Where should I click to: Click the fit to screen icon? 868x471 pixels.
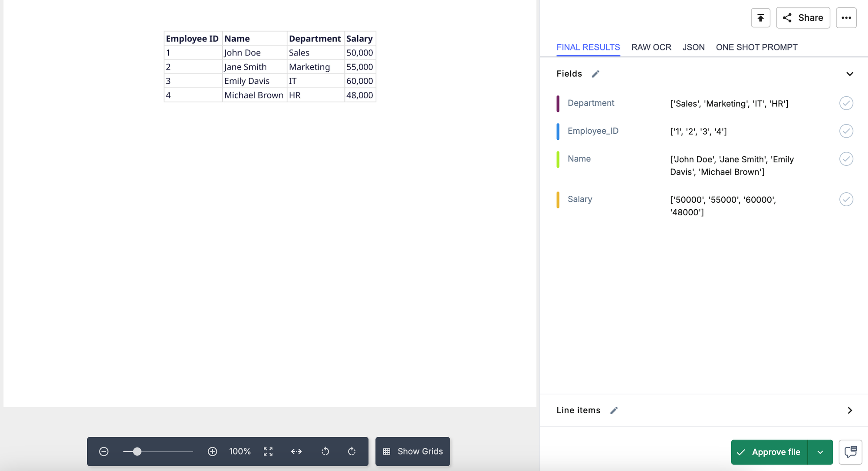pyautogui.click(x=268, y=451)
